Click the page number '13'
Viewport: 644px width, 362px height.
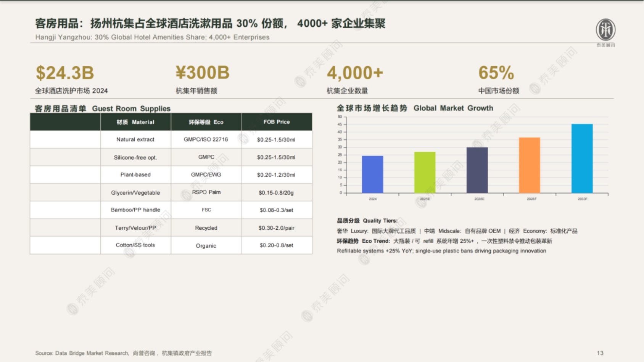[x=600, y=353]
